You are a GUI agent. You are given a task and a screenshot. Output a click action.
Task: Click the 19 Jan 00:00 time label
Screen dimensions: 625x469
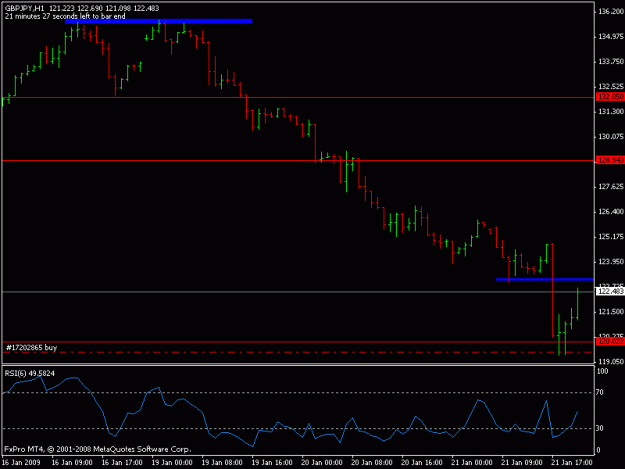172,463
